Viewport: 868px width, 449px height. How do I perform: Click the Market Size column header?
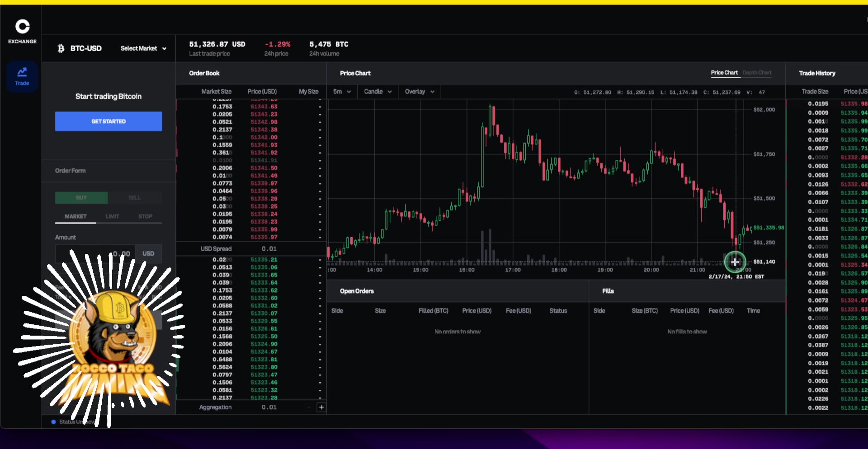pos(216,92)
